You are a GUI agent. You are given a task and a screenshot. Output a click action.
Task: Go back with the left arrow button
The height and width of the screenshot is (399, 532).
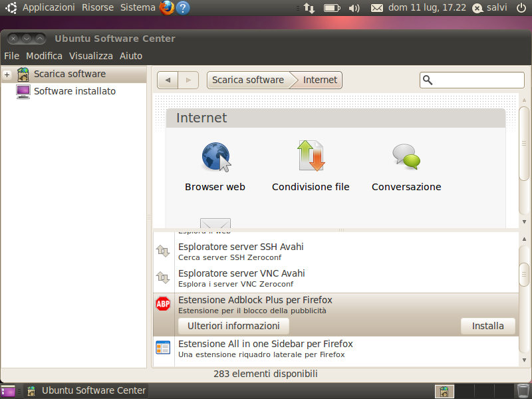pos(168,80)
